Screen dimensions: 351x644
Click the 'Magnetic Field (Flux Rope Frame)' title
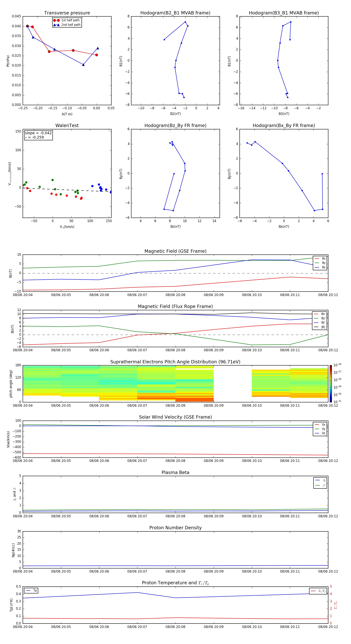pyautogui.click(x=175, y=307)
